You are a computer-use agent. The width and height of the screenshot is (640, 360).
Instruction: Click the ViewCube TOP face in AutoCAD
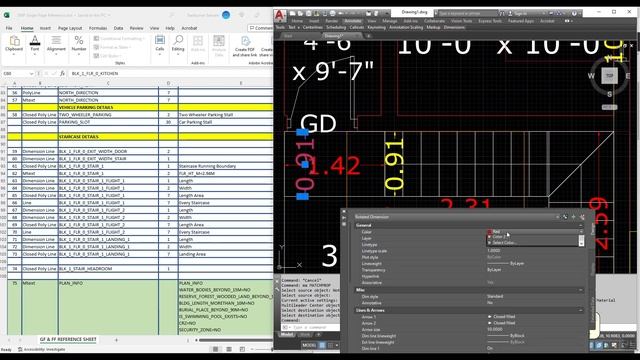[609, 76]
